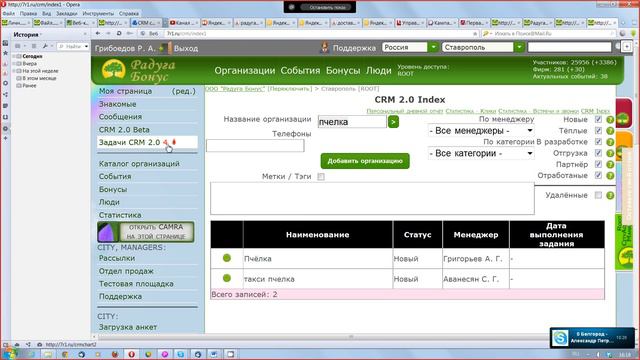Click the red fire icon beside Задачи CRM 2.0
Screen dimensions: 640x360
pyautogui.click(x=174, y=142)
